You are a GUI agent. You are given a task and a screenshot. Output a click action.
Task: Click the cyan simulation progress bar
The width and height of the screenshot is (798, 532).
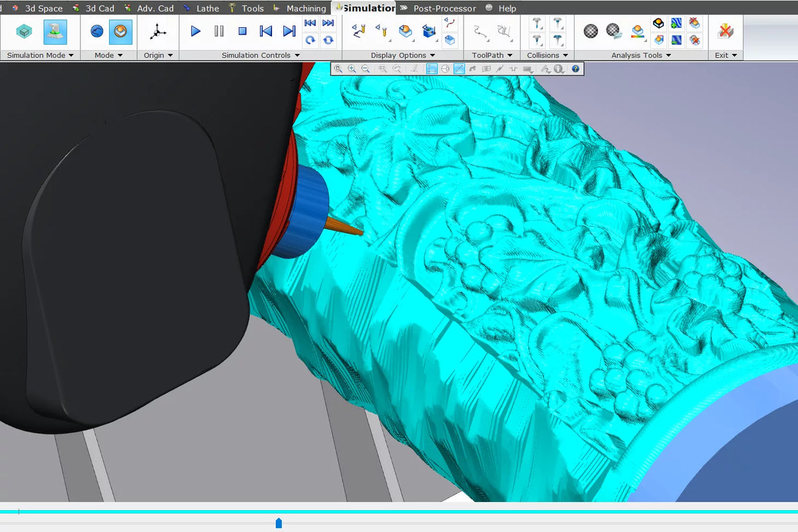click(399, 511)
